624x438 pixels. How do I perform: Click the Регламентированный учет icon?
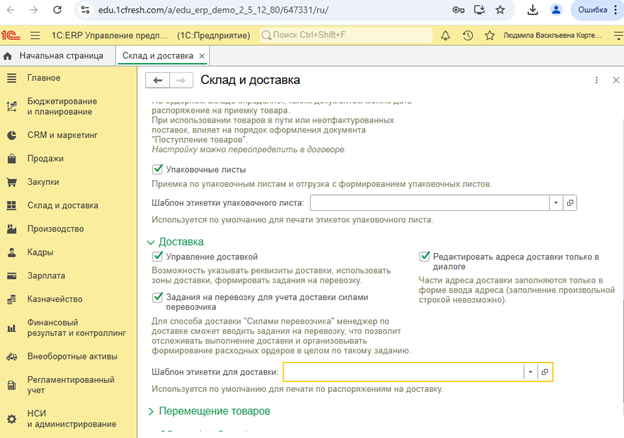(12, 385)
